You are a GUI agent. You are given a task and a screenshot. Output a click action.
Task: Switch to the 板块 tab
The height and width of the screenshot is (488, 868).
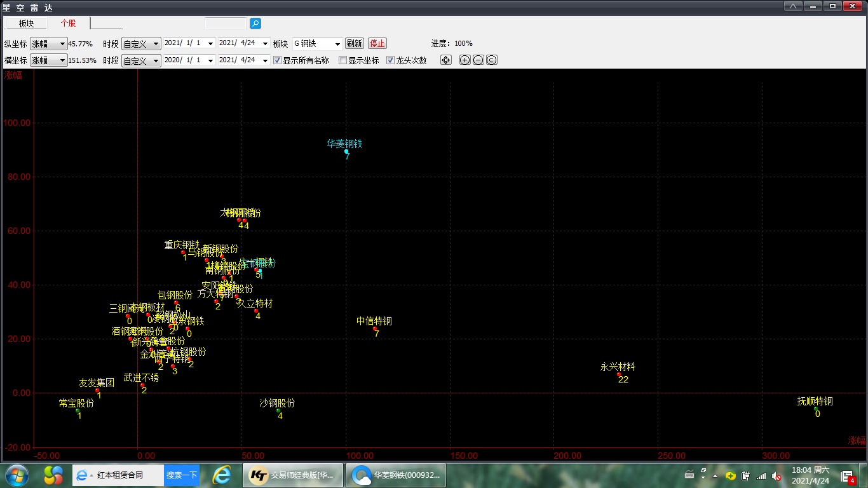coord(26,24)
